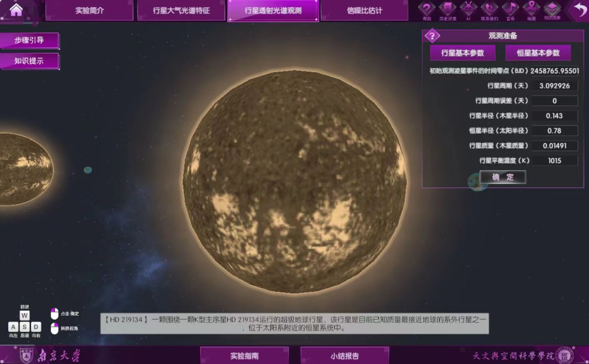Switch to the 实验简介 tab

(89, 10)
